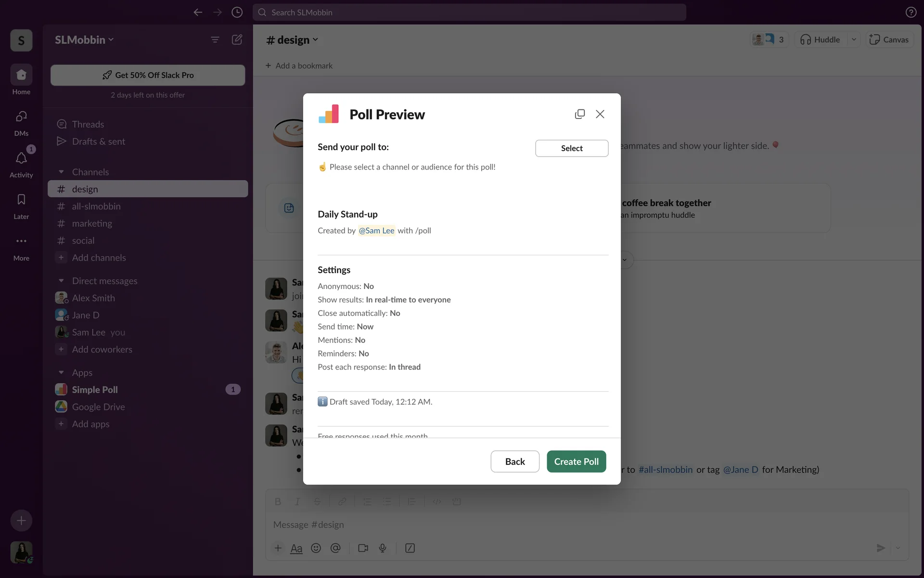Open the Huddle options chevron

(854, 39)
